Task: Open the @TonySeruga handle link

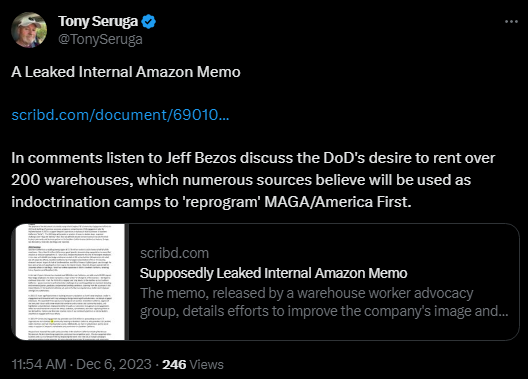Action: tap(100, 39)
